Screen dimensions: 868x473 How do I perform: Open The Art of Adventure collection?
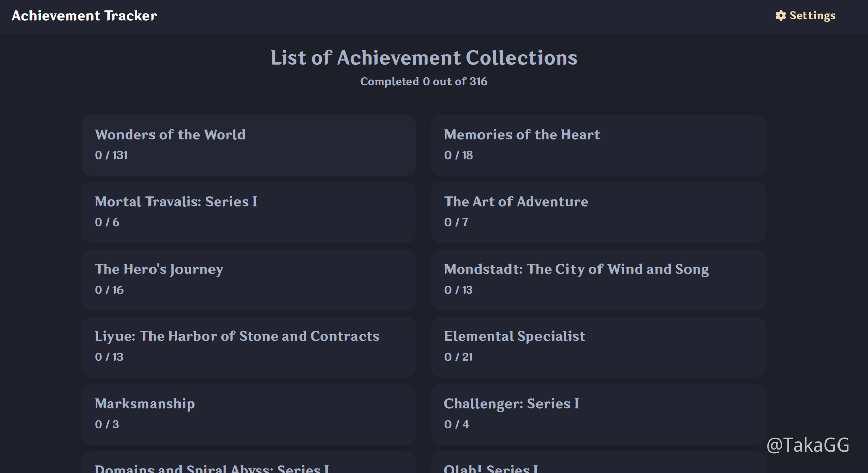[598, 212]
